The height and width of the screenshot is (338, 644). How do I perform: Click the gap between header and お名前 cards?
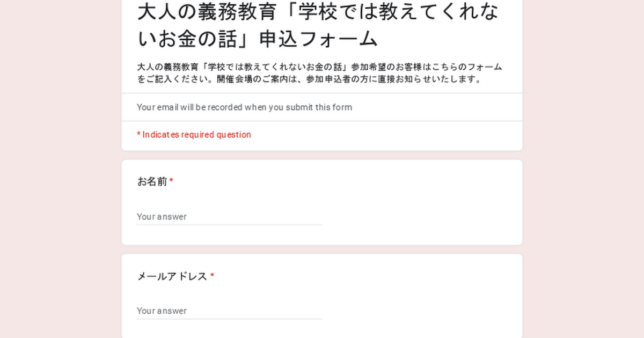(x=322, y=155)
